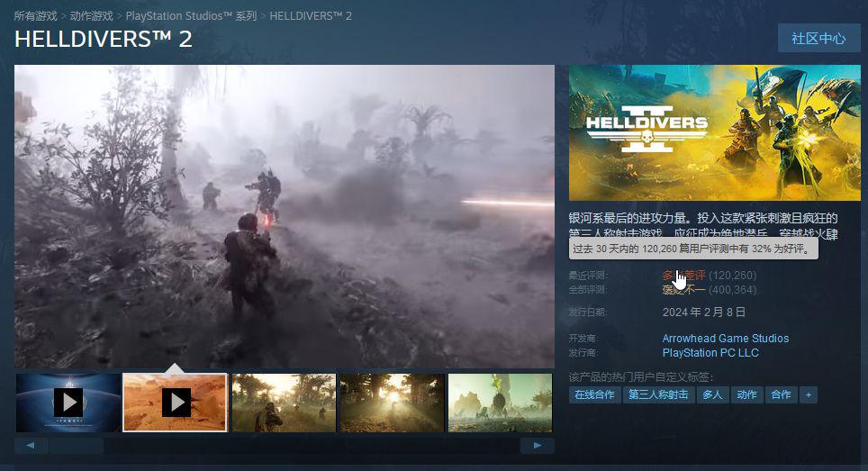
Task: Select forest soldier screenshot thumbnail
Action: click(284, 403)
